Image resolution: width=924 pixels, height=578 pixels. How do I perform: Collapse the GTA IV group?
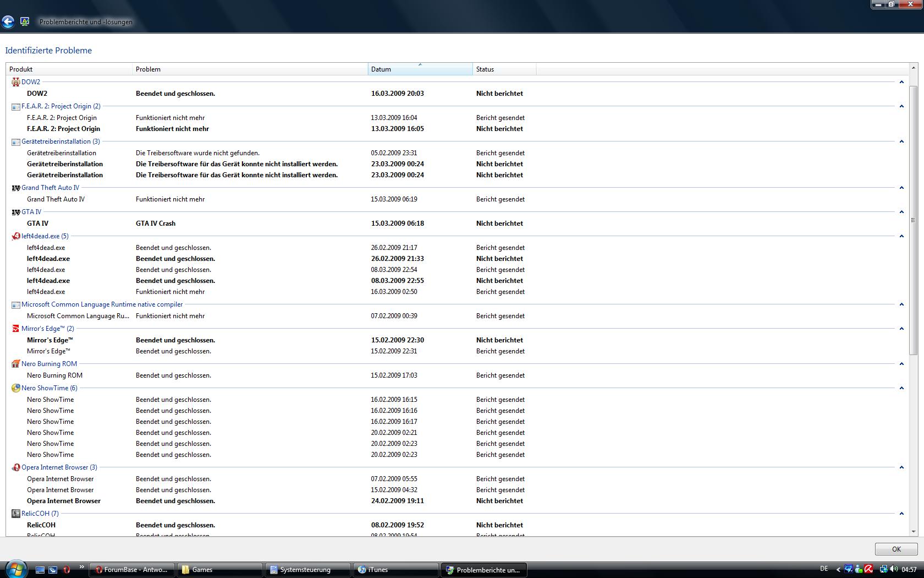click(x=901, y=212)
